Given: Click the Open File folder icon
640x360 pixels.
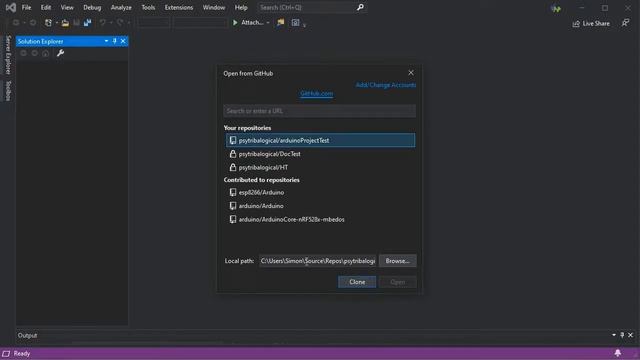Looking at the screenshot, I should click(65, 23).
